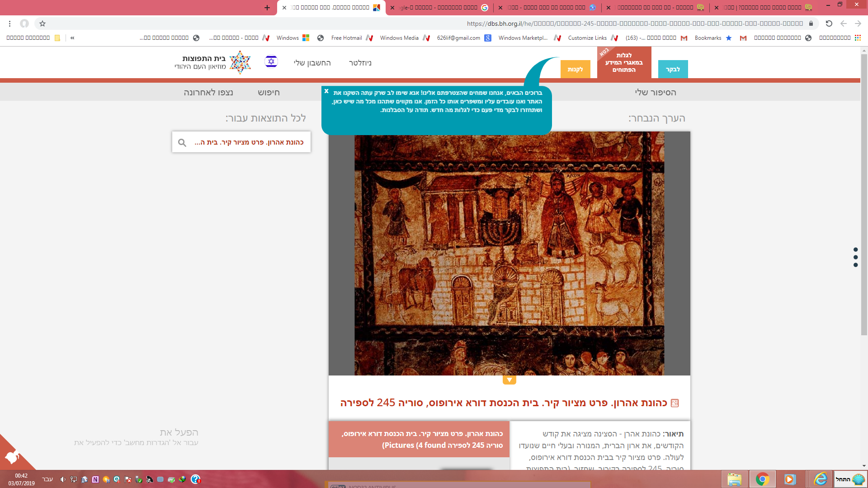
Task: Open the vertical three-dots page navigation
Action: click(855, 257)
